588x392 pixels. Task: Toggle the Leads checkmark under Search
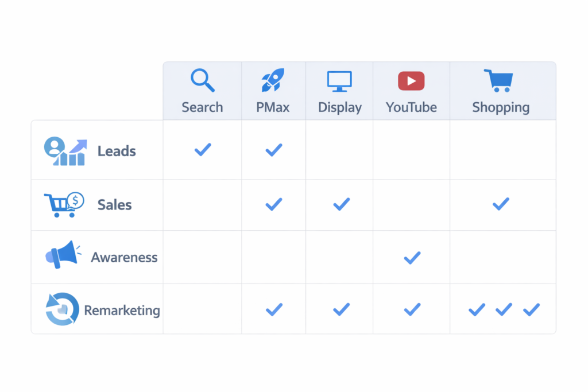point(203,150)
